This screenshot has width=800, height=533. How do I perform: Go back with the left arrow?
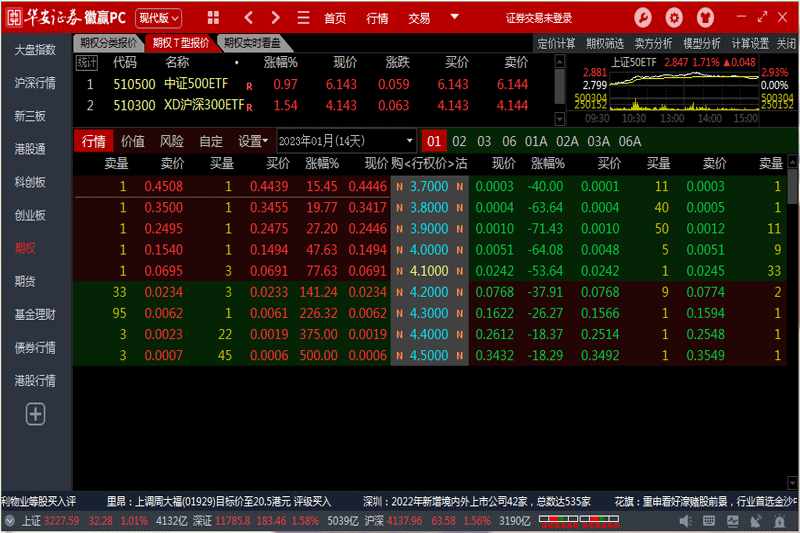248,18
